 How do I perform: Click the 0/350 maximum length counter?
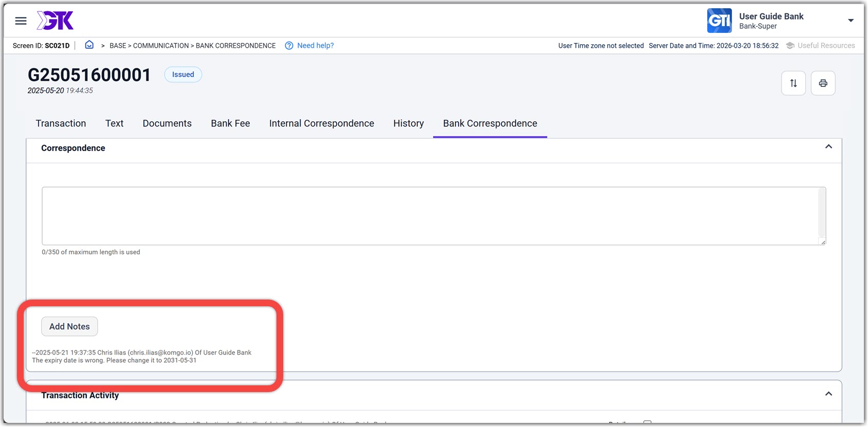click(x=91, y=252)
